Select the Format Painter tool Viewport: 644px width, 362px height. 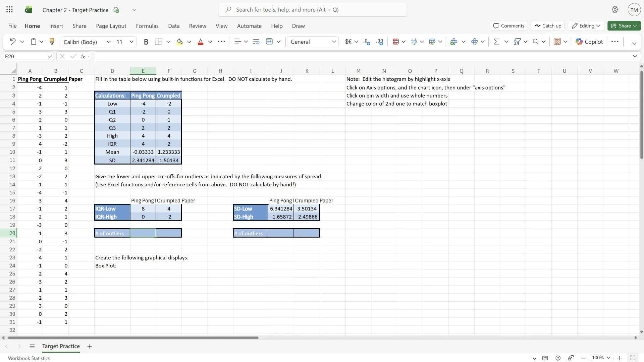pyautogui.click(x=52, y=42)
